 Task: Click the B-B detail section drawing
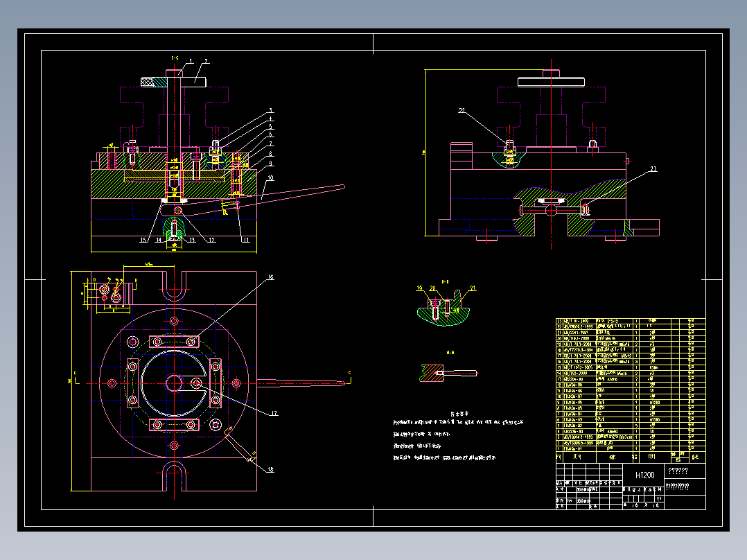coord(448,372)
